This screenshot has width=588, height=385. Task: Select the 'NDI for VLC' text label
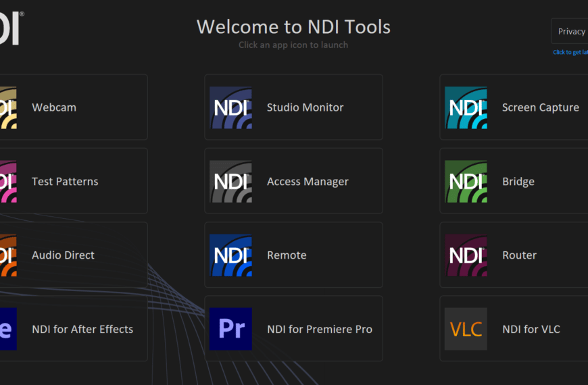pos(531,330)
